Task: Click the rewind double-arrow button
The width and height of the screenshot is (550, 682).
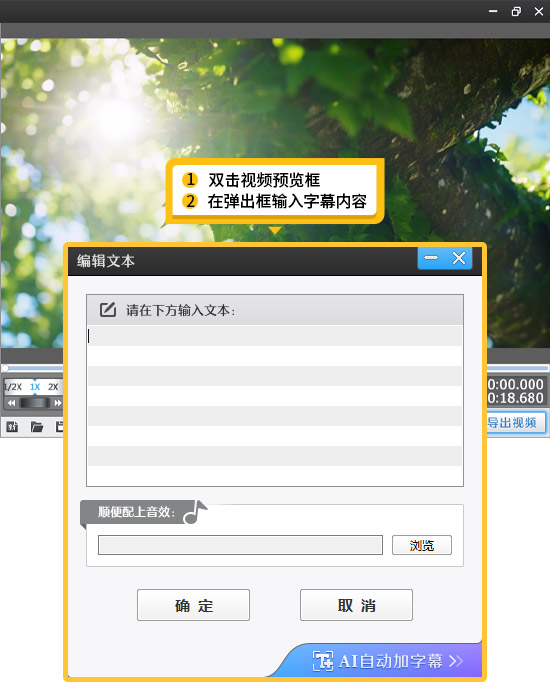Action: click(x=11, y=403)
